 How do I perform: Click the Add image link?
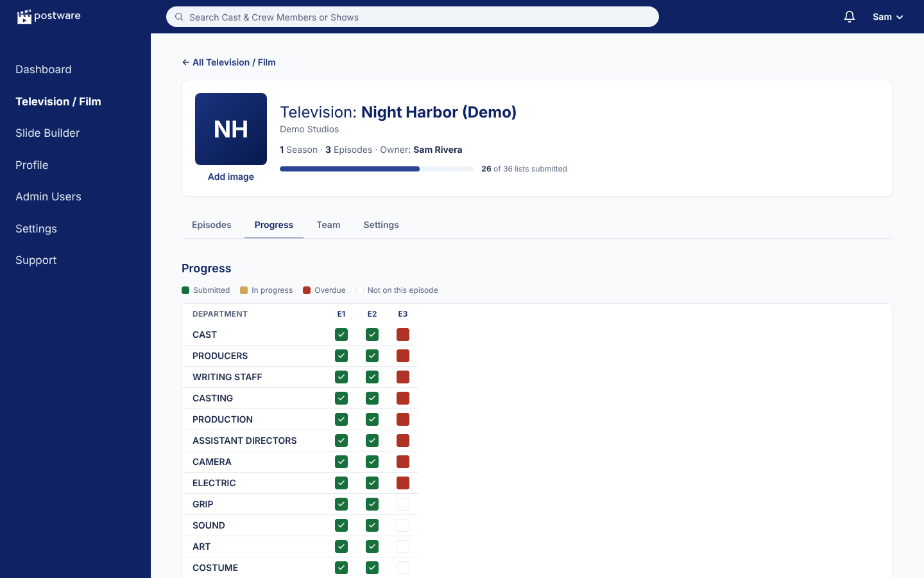pyautogui.click(x=231, y=177)
